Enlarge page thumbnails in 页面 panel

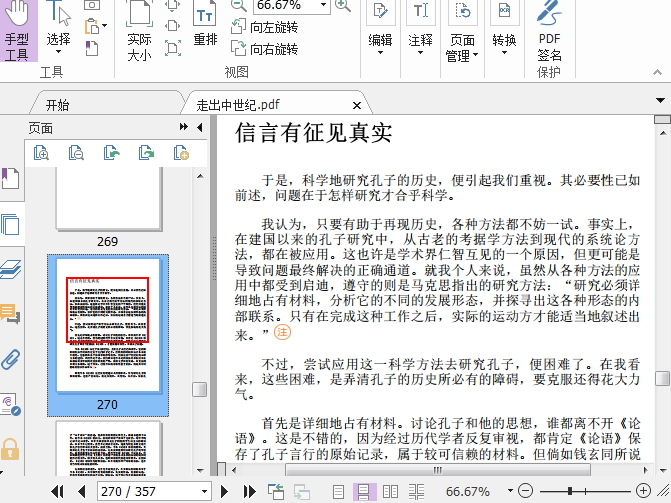tap(40, 152)
